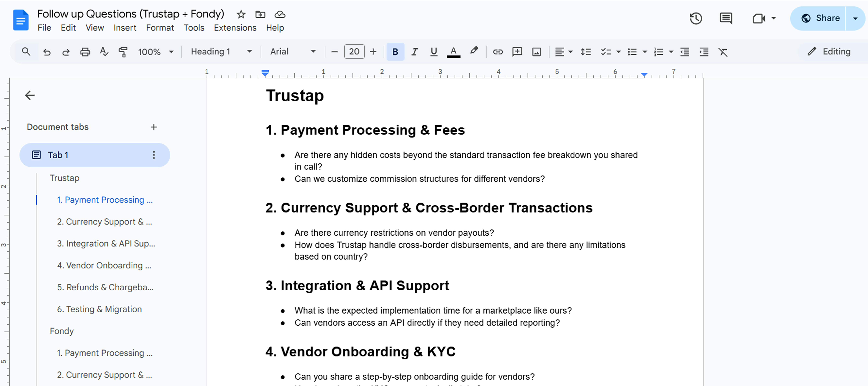Open Arial font family dropdown

click(x=292, y=52)
